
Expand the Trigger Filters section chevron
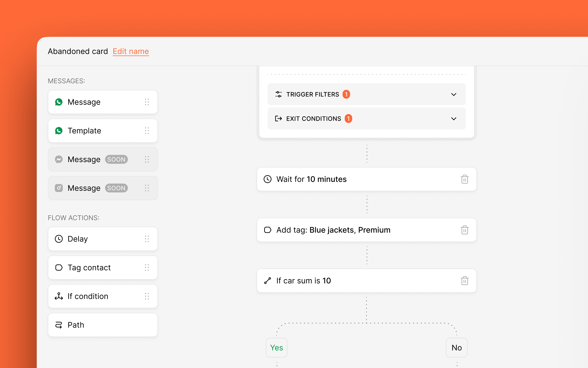tap(454, 94)
